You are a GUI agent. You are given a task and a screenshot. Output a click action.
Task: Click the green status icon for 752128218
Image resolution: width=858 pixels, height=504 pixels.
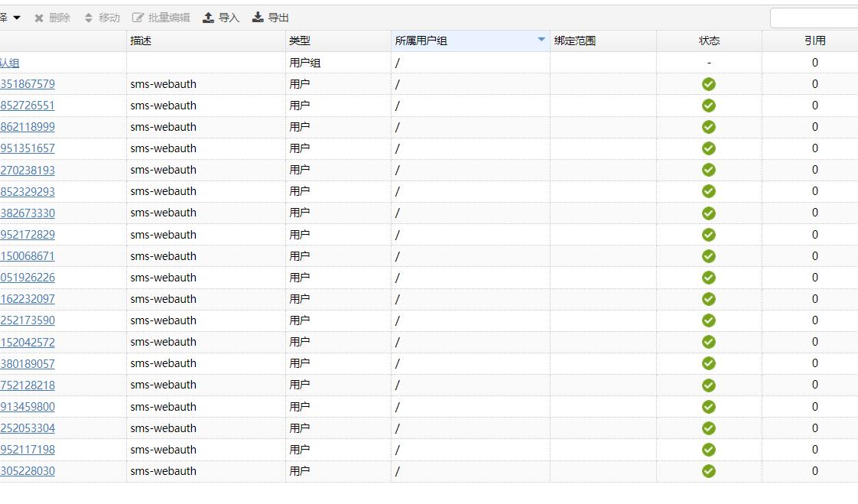pyautogui.click(x=709, y=385)
